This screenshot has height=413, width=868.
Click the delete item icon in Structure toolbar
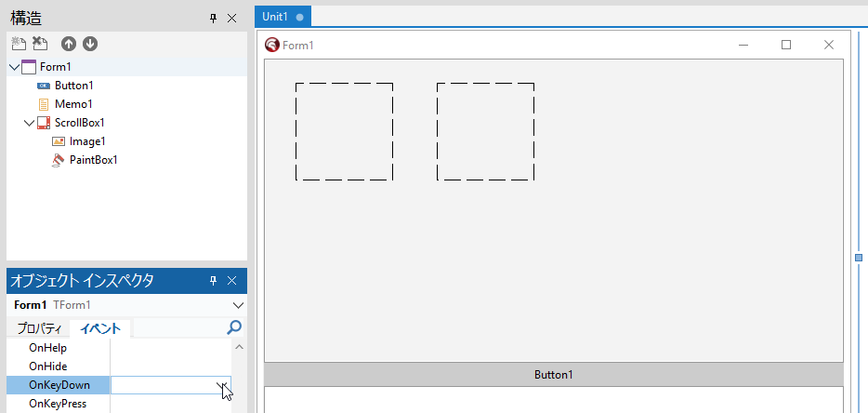click(x=40, y=43)
